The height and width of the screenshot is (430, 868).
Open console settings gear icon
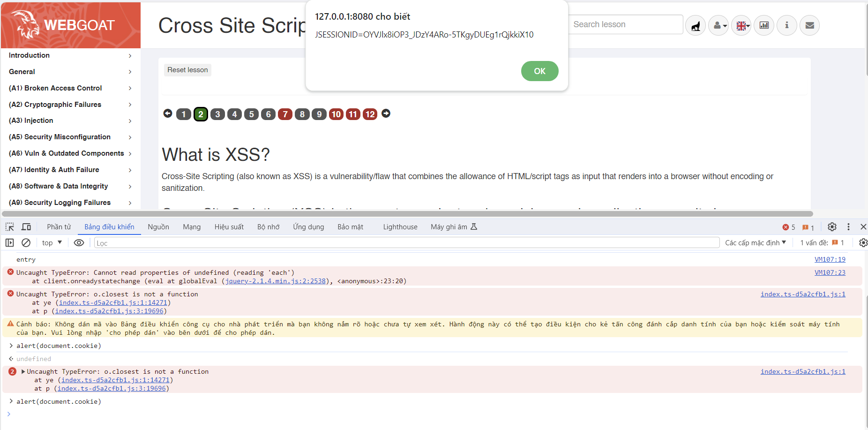point(863,242)
